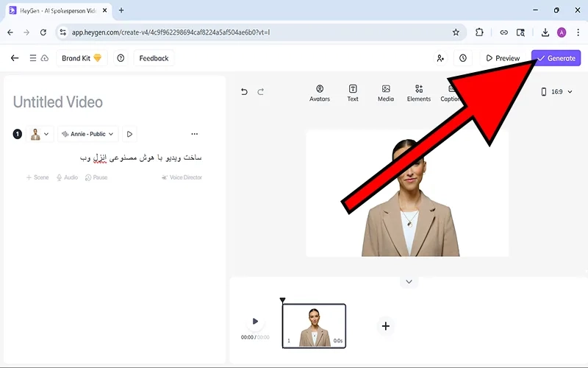The width and height of the screenshot is (588, 368).
Task: Go forward in browser history
Action: click(26, 32)
